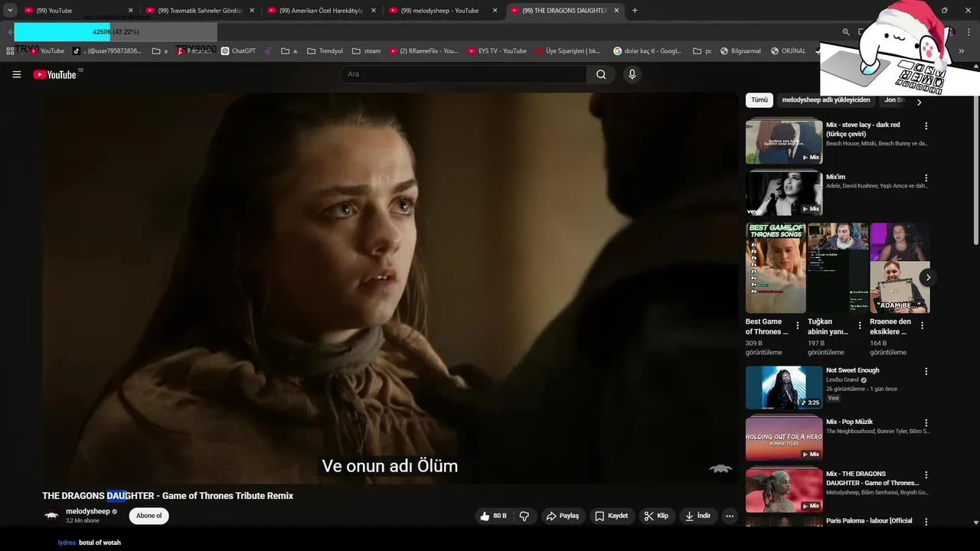This screenshot has width=980, height=551.
Task: Open 'Üye Siparişleri' bookmark
Action: (568, 51)
